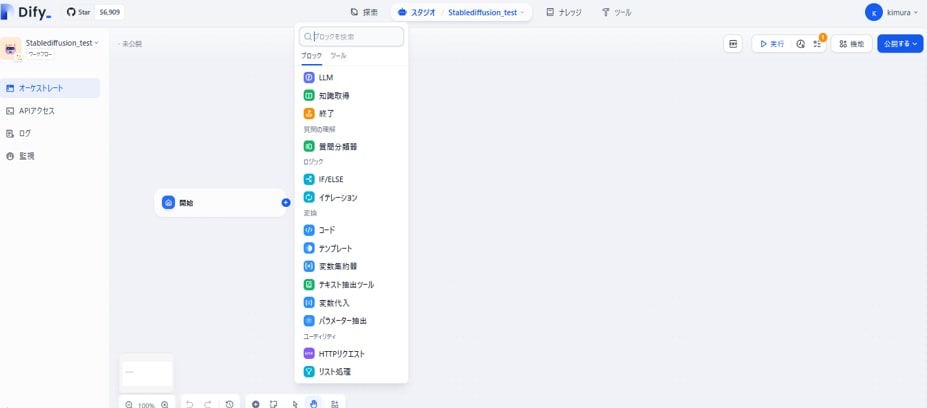Choose the orange 終了 block icon

point(309,114)
